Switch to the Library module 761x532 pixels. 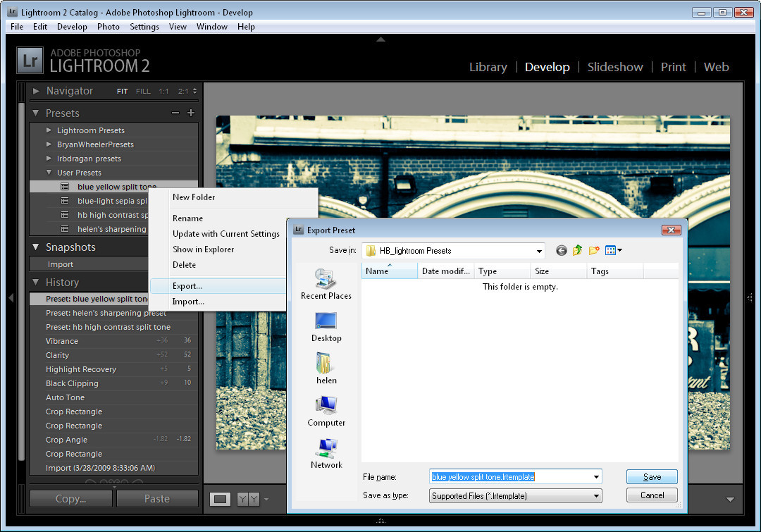coord(488,67)
